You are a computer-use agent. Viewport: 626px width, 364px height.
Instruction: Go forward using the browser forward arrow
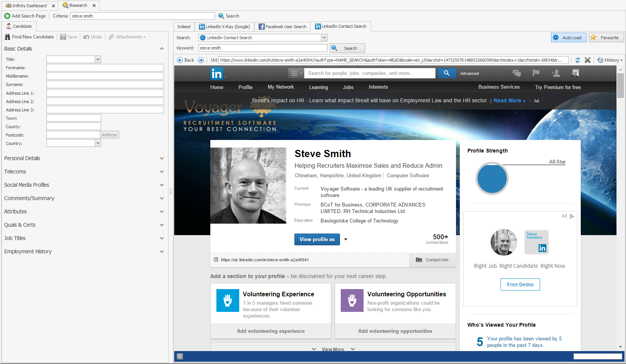point(201,60)
